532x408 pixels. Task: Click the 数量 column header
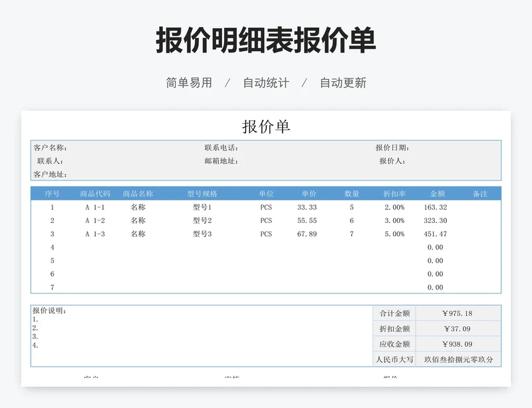pyautogui.click(x=352, y=194)
